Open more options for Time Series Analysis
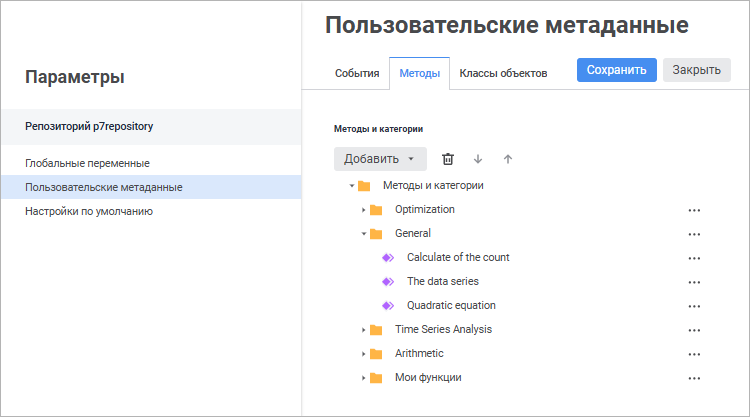Viewport: 750px width, 417px height. 694,330
